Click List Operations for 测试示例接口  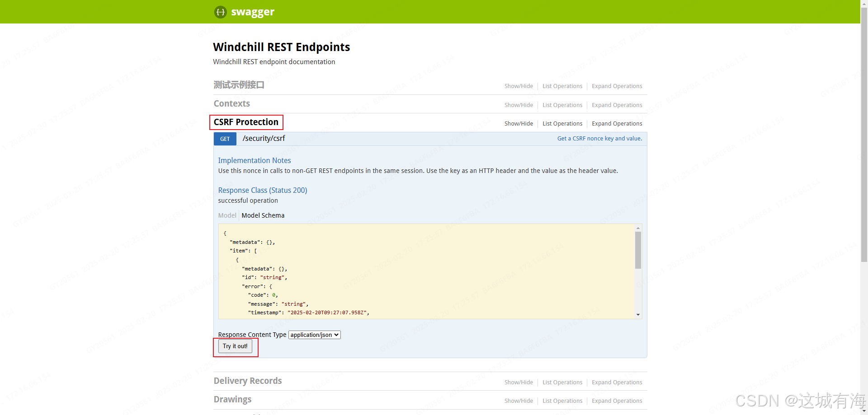(x=562, y=86)
